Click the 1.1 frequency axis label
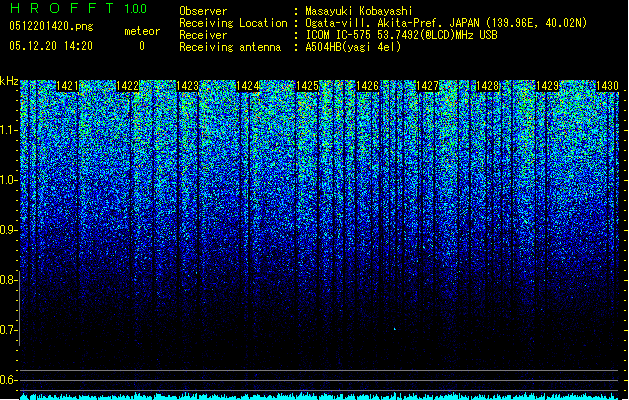Image resolution: width=629 pixels, height=400 pixels. 9,130
